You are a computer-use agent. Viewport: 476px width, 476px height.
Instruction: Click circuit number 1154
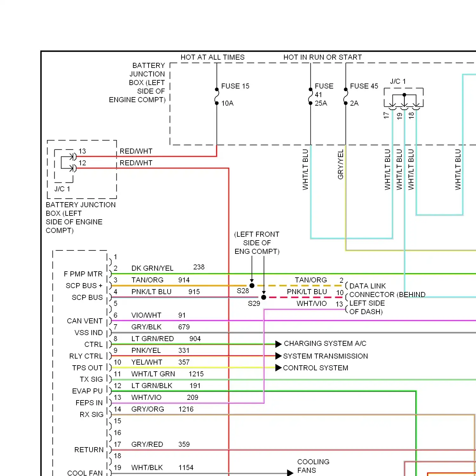[x=186, y=467]
